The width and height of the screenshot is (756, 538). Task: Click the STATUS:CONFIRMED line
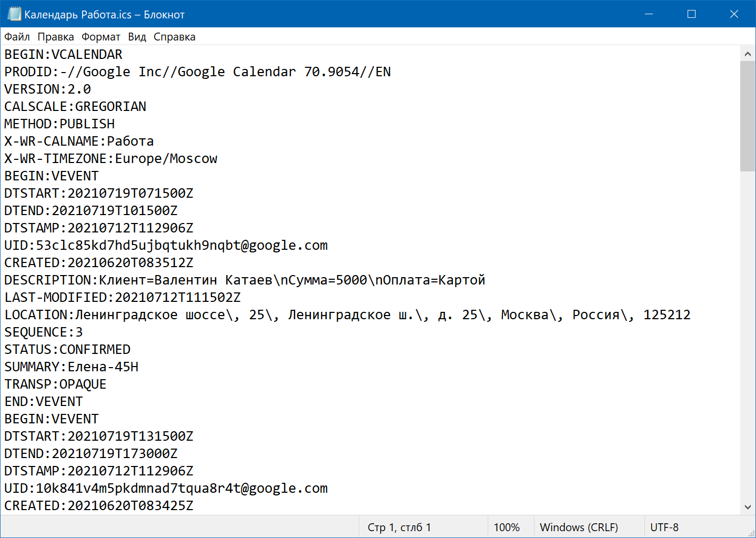(x=67, y=350)
